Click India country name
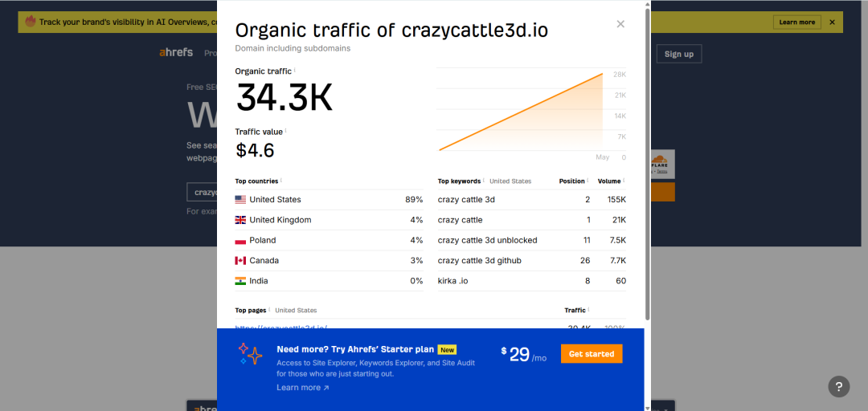Image resolution: width=868 pixels, height=411 pixels. click(259, 281)
